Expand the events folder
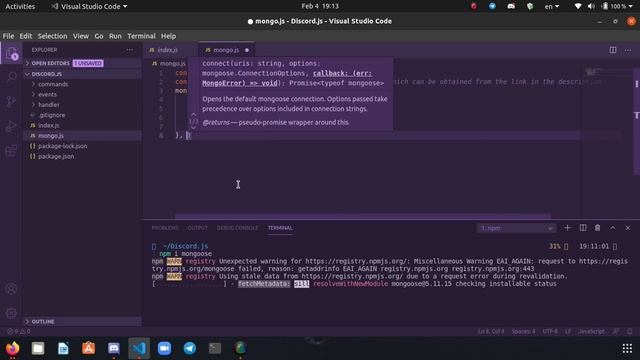The height and width of the screenshot is (360, 640). [x=83, y=94]
